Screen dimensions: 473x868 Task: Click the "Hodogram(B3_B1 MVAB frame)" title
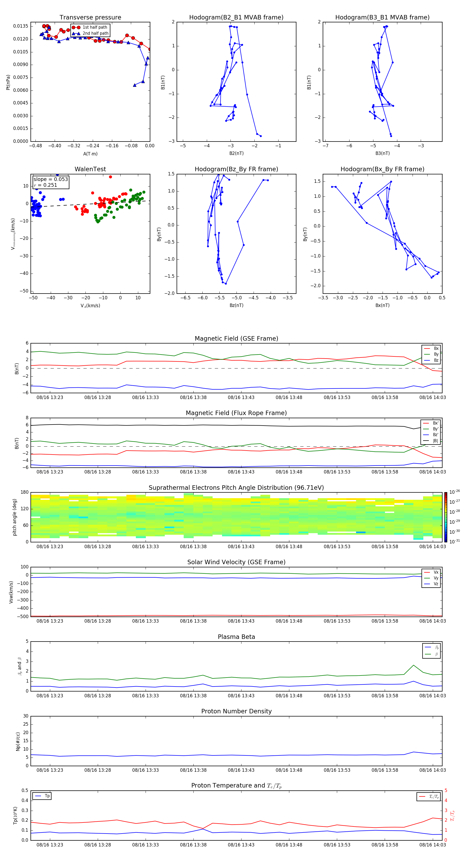pos(382,18)
